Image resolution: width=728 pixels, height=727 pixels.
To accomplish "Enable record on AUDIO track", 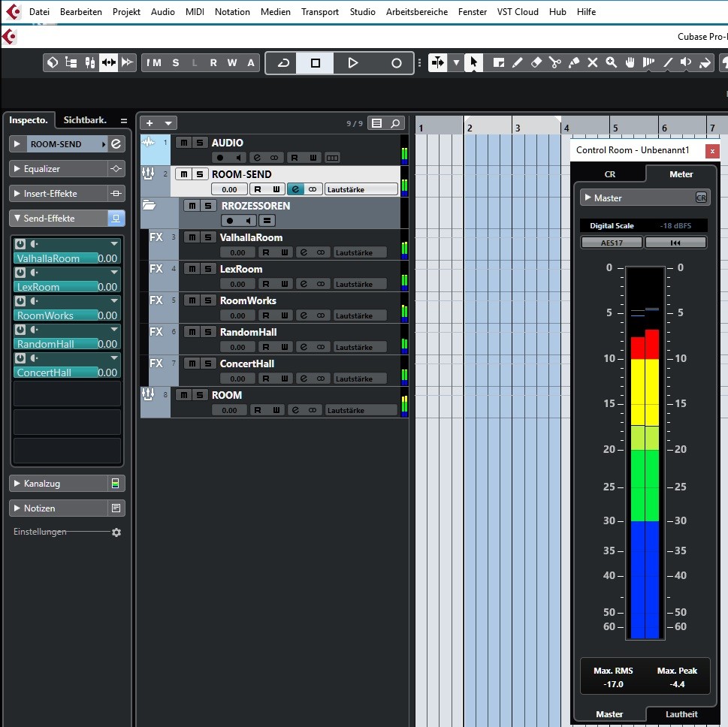I will (x=220, y=158).
